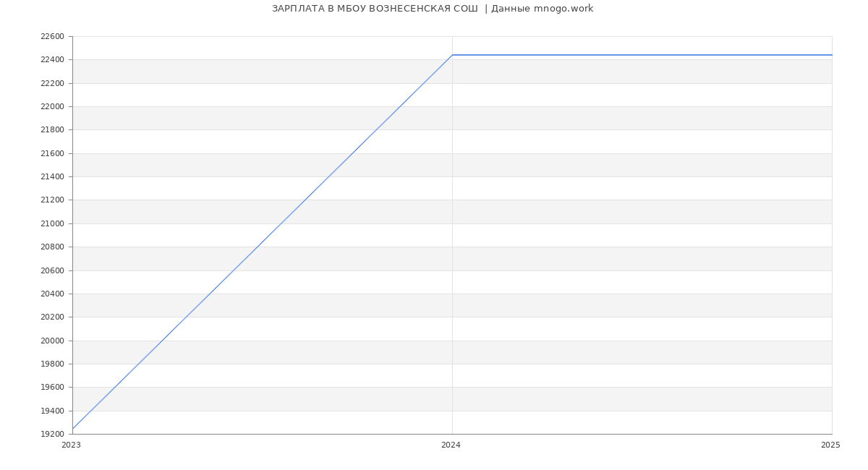868x470 pixels.
Task: Click the chart title about ЗАРПЛАТА В МБОУ ВОЗНЕСЕНСКАЯ СОШ
Action: pos(433,9)
